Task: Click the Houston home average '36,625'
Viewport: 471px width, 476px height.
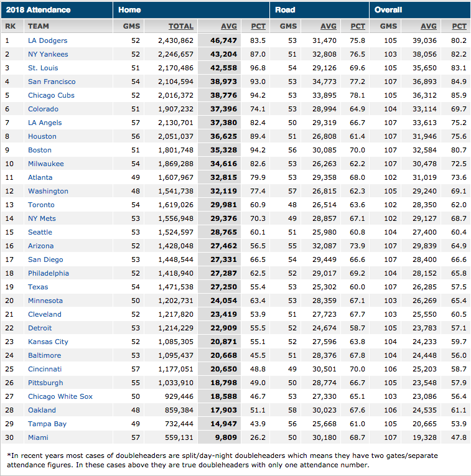Action: pyautogui.click(x=223, y=136)
